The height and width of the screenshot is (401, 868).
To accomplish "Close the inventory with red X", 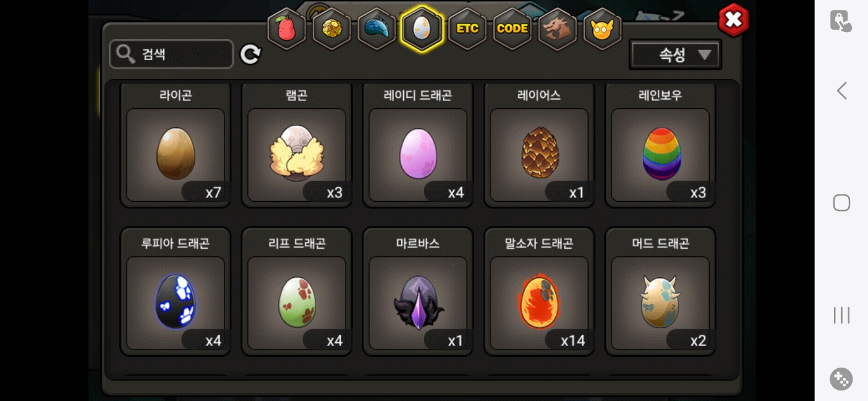I will 733,20.
